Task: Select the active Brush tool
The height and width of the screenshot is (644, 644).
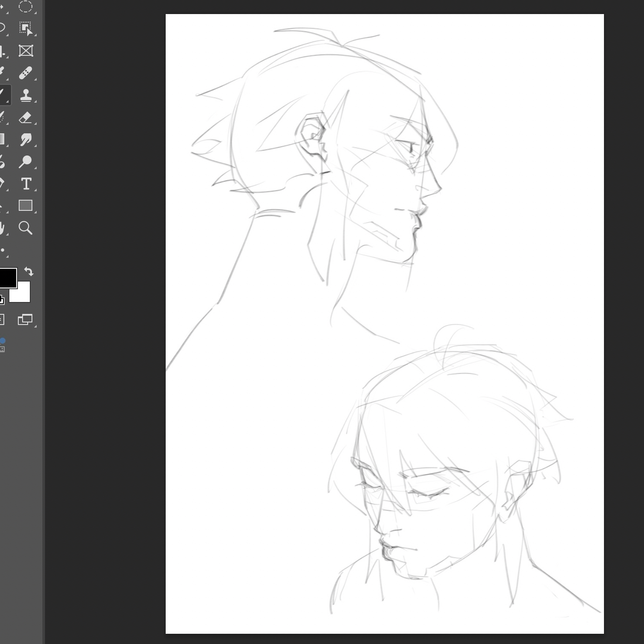Action: [x=3, y=95]
